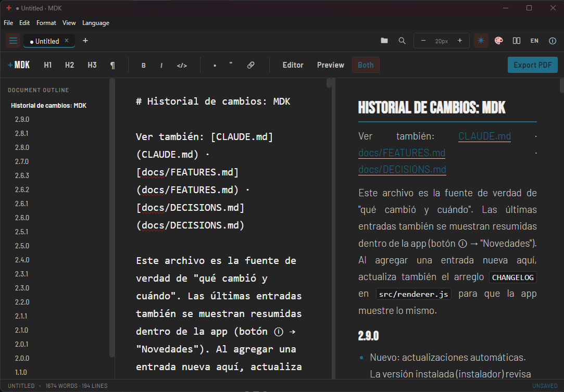Viewport: 564px width, 392px height.
Task: Go to 2.2.0 in document outline
Action: pyautogui.click(x=22, y=302)
